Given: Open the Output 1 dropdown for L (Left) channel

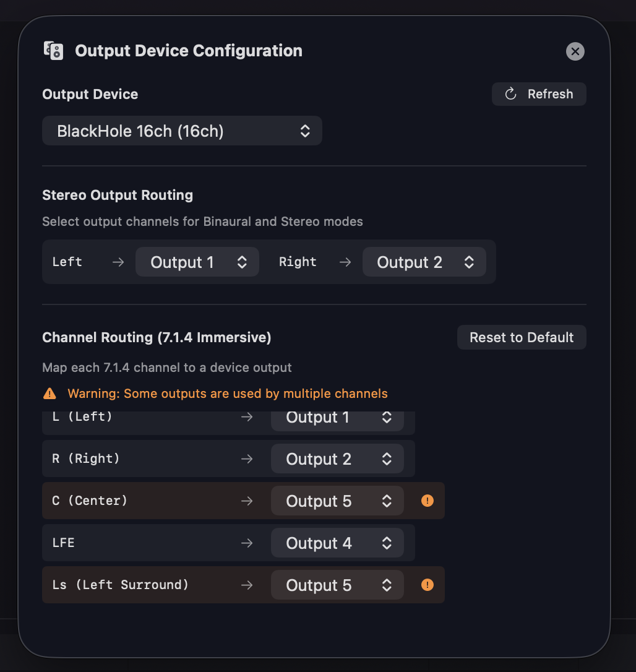Looking at the screenshot, I should 337,417.
